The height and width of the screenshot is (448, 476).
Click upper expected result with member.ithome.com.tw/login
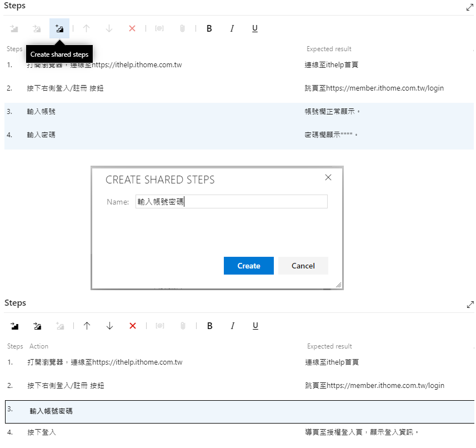tap(374, 88)
